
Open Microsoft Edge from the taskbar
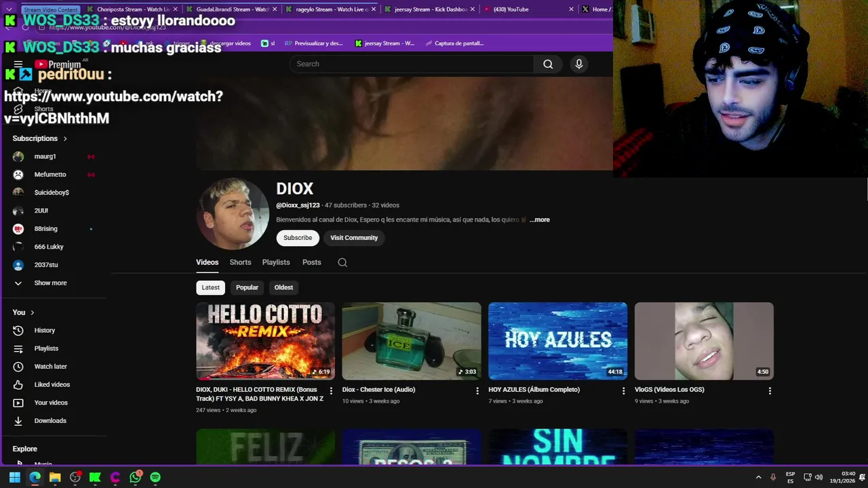pos(35,477)
